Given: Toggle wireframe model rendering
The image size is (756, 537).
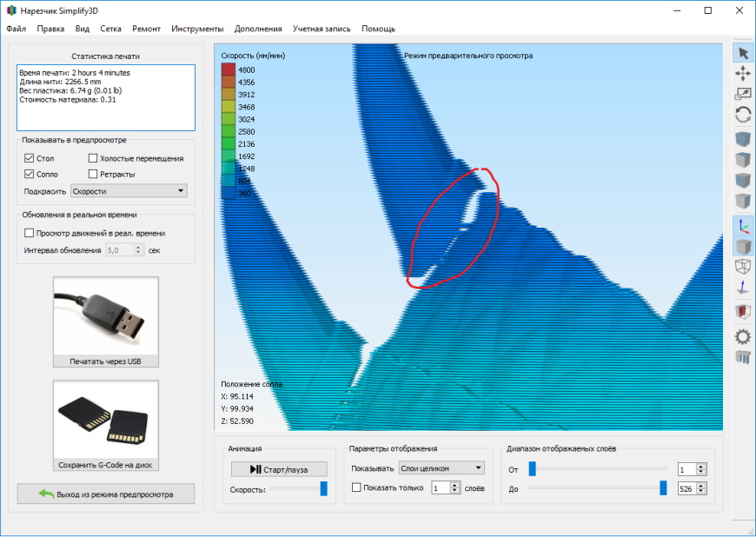Looking at the screenshot, I should pyautogui.click(x=742, y=267).
